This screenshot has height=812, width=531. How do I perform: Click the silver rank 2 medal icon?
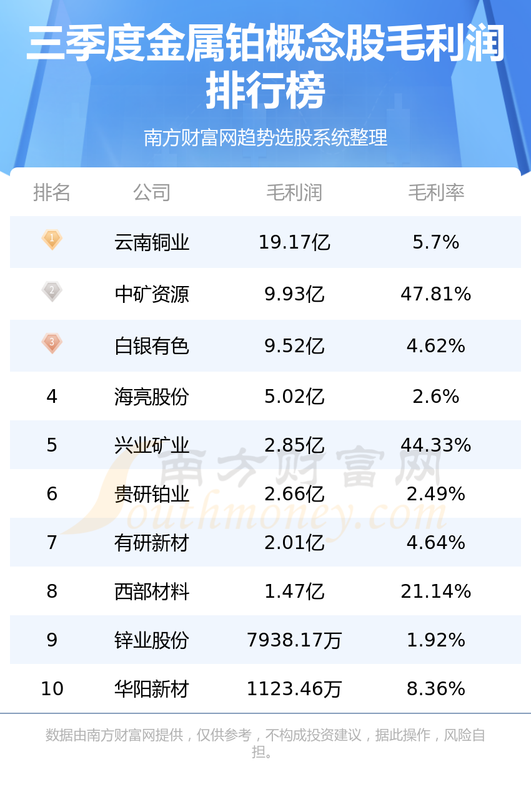click(x=52, y=291)
